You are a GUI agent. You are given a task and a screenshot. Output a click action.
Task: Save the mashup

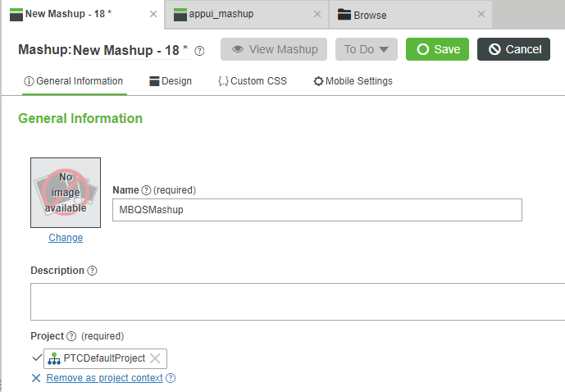[x=437, y=49]
